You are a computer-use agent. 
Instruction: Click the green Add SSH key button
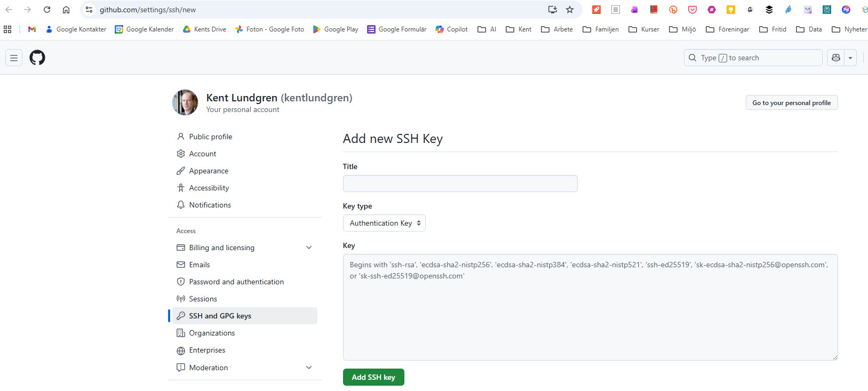point(373,377)
